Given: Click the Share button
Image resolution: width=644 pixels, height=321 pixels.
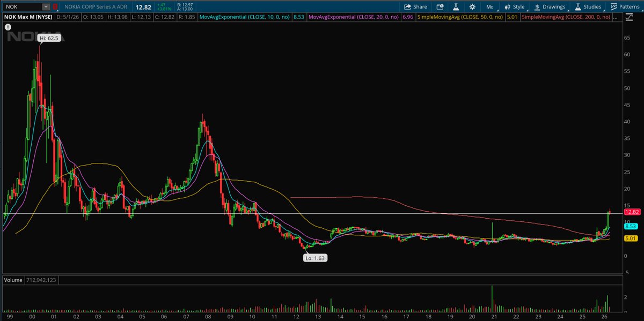Looking at the screenshot, I should coord(415,7).
